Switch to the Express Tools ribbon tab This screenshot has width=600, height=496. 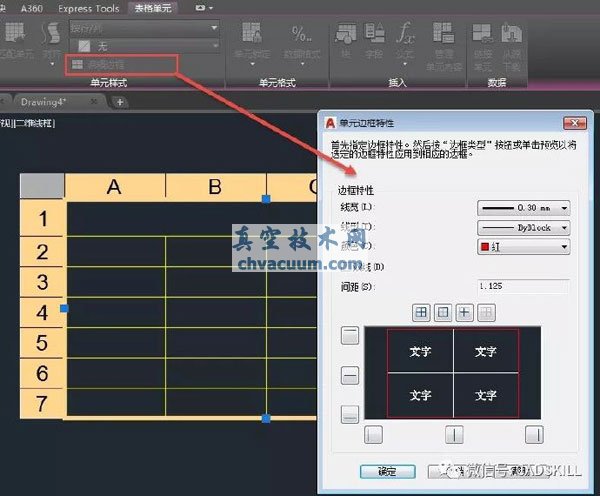(89, 8)
